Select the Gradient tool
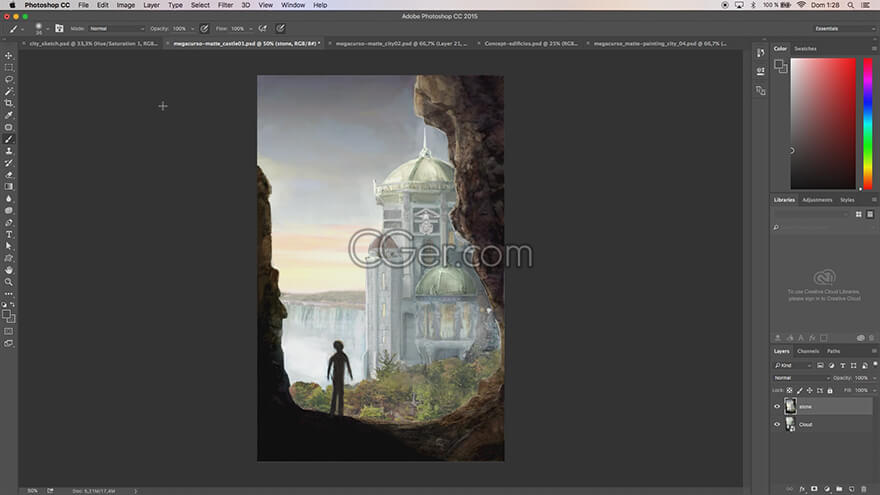Image resolution: width=880 pixels, height=495 pixels. coord(8,186)
